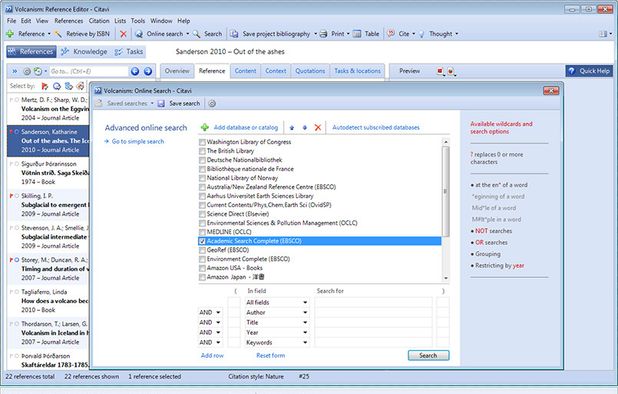This screenshot has height=394, width=618.
Task: Click the double chevron expand icon
Action: click(15, 71)
